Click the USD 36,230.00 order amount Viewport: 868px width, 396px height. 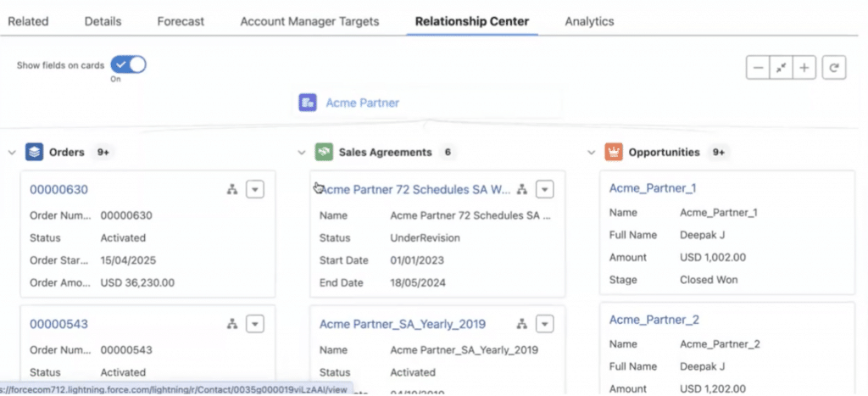click(x=137, y=283)
